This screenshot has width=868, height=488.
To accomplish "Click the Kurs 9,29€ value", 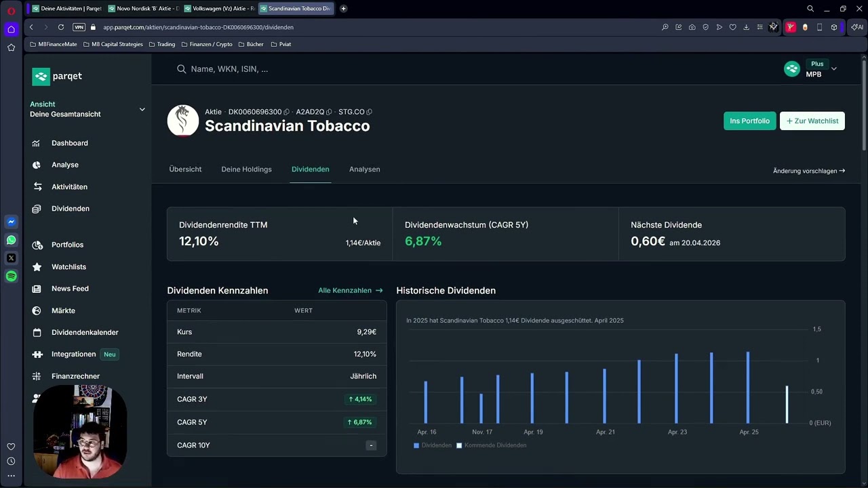I will coord(367,332).
